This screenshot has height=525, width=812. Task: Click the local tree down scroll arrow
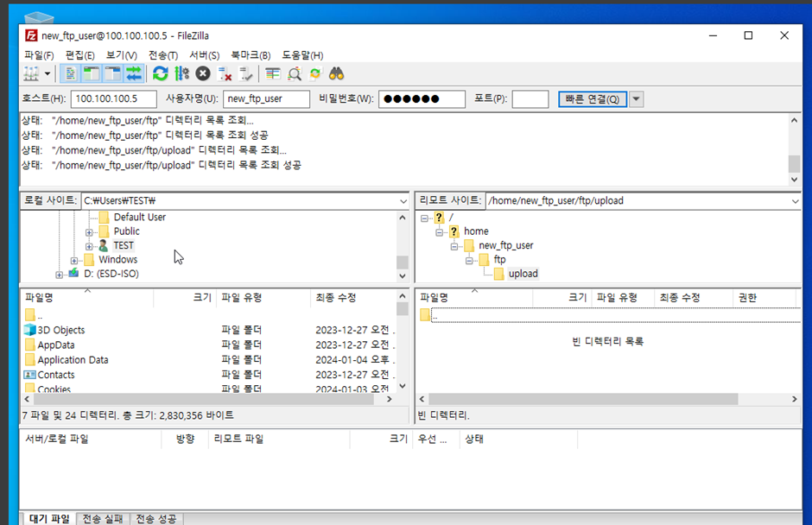(x=403, y=276)
